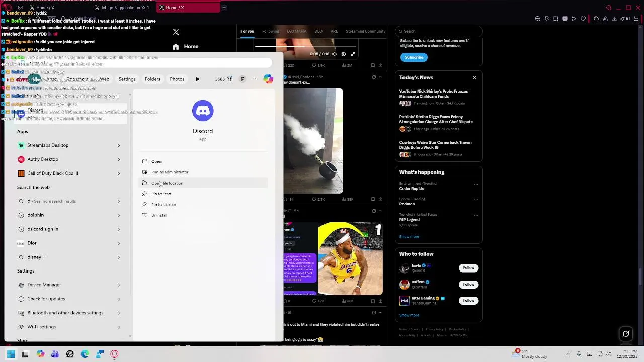644x362 pixels.
Task: Filter search results by Folders
Action: coord(152,79)
